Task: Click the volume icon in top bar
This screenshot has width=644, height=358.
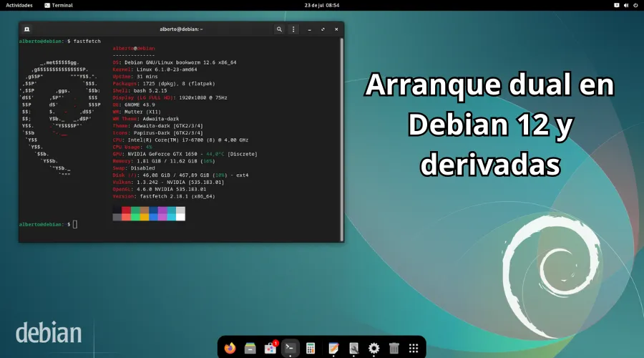Action: click(x=626, y=5)
